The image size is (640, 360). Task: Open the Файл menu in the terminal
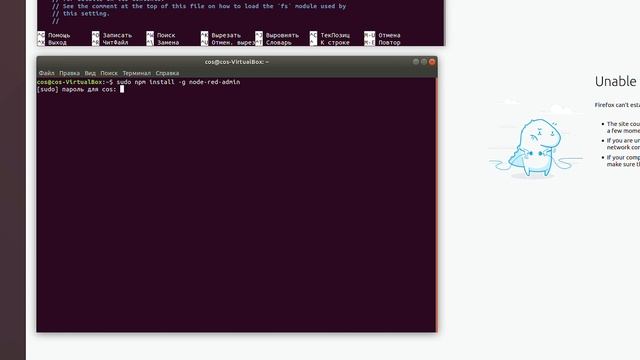(x=47, y=73)
